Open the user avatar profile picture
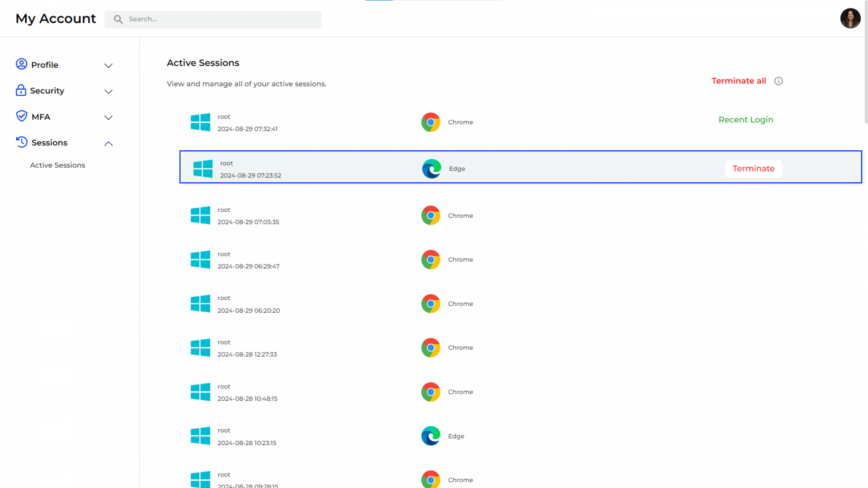Image resolution: width=868 pixels, height=488 pixels. (x=850, y=18)
